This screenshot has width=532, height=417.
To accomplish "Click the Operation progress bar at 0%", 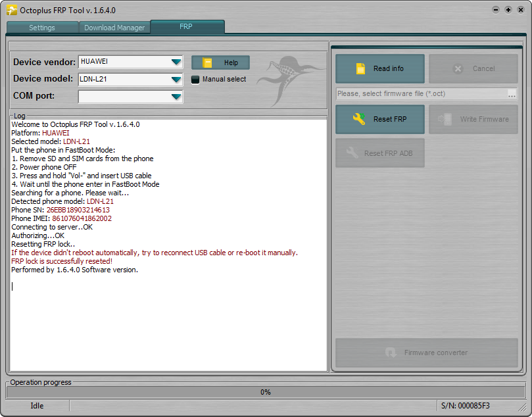I will click(x=266, y=392).
